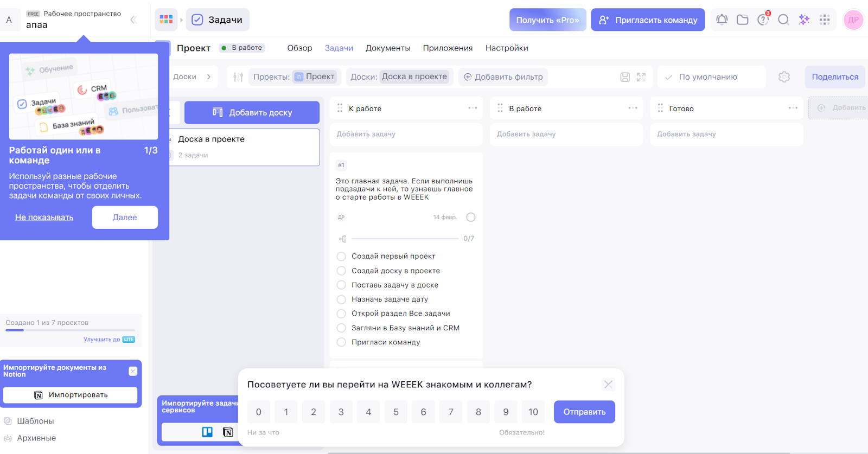Import tasks from Trello icon
The image size is (868, 454).
coord(207,432)
